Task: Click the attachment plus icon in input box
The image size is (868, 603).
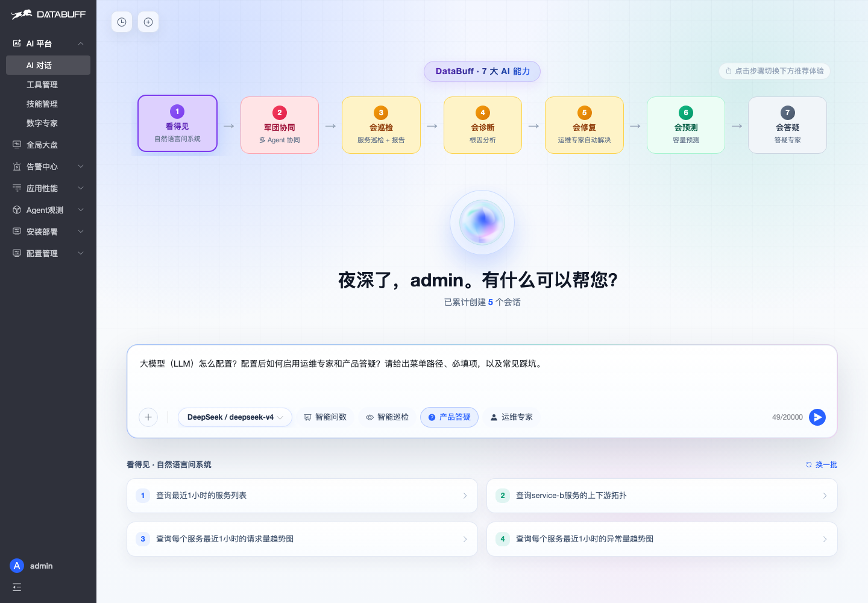Action: coord(148,417)
